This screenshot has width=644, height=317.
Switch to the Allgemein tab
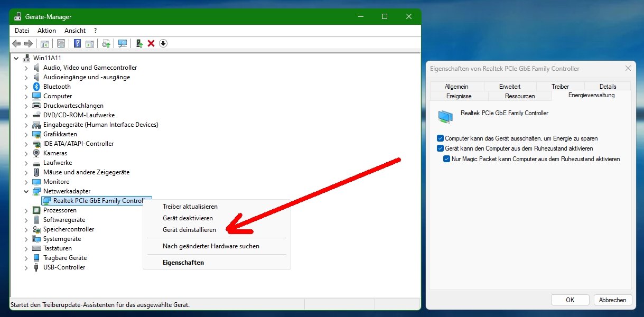456,87
